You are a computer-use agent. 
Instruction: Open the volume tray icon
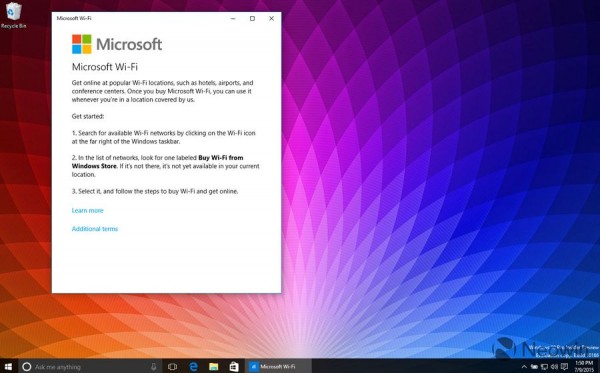click(x=554, y=367)
